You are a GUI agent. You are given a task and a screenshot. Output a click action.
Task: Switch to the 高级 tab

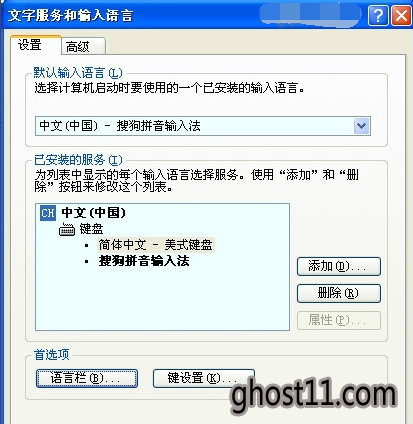(x=83, y=46)
